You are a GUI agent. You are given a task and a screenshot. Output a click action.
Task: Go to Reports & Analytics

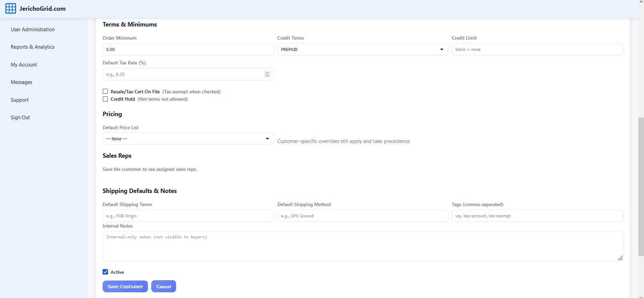click(x=33, y=47)
